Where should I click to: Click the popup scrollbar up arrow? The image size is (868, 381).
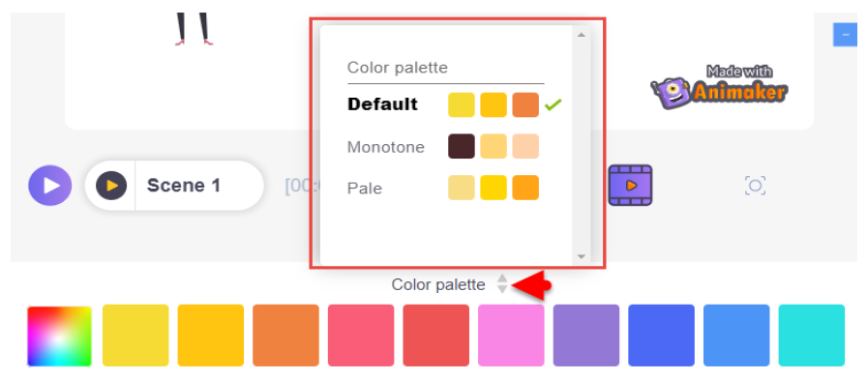coord(581,35)
